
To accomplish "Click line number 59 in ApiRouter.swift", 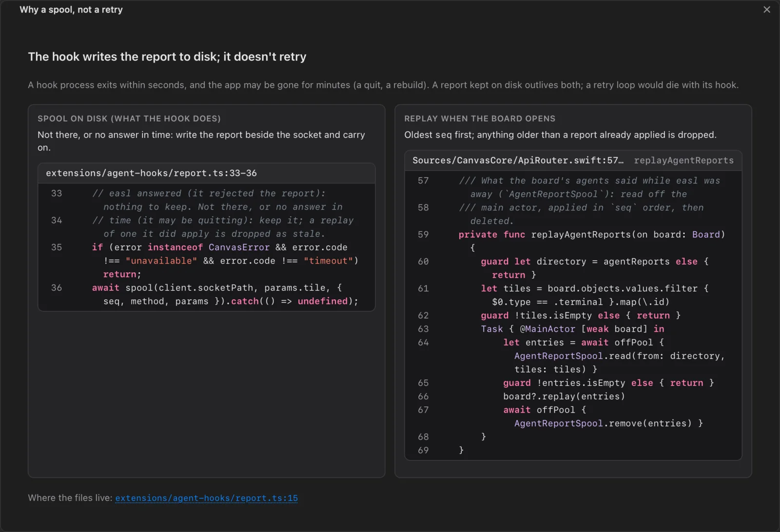I will tap(423, 234).
